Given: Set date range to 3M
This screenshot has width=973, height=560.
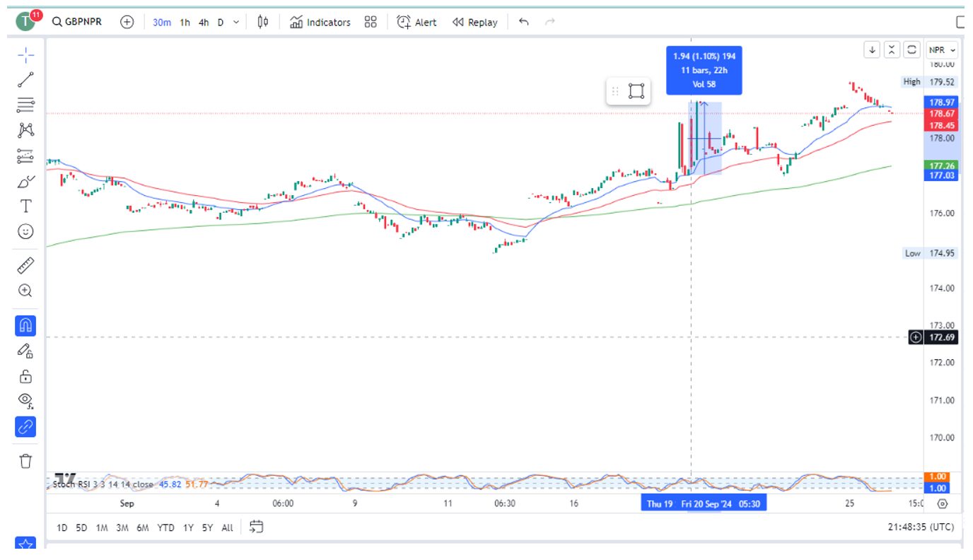Looking at the screenshot, I should point(122,527).
